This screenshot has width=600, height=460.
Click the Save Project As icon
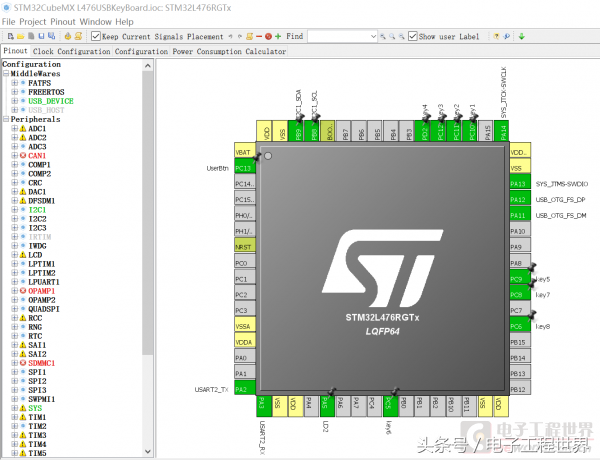(51, 36)
